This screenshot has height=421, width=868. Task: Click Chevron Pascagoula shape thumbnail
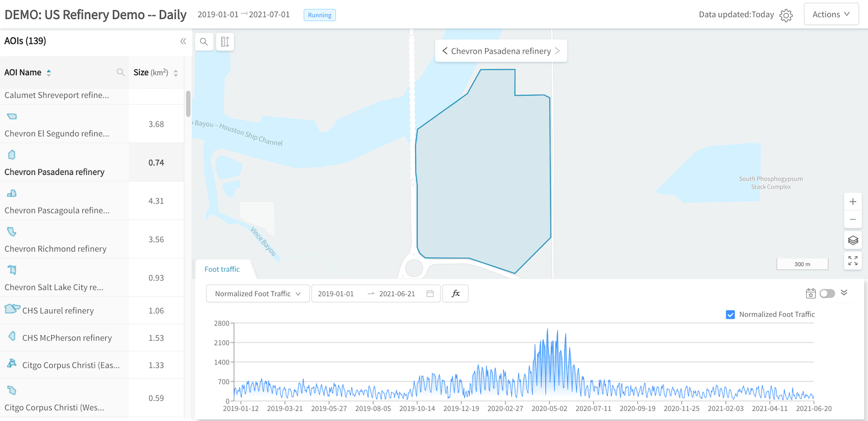[12, 193]
